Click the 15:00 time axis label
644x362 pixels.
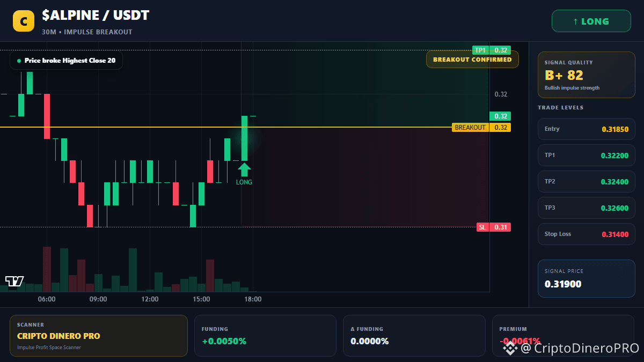[x=201, y=299]
